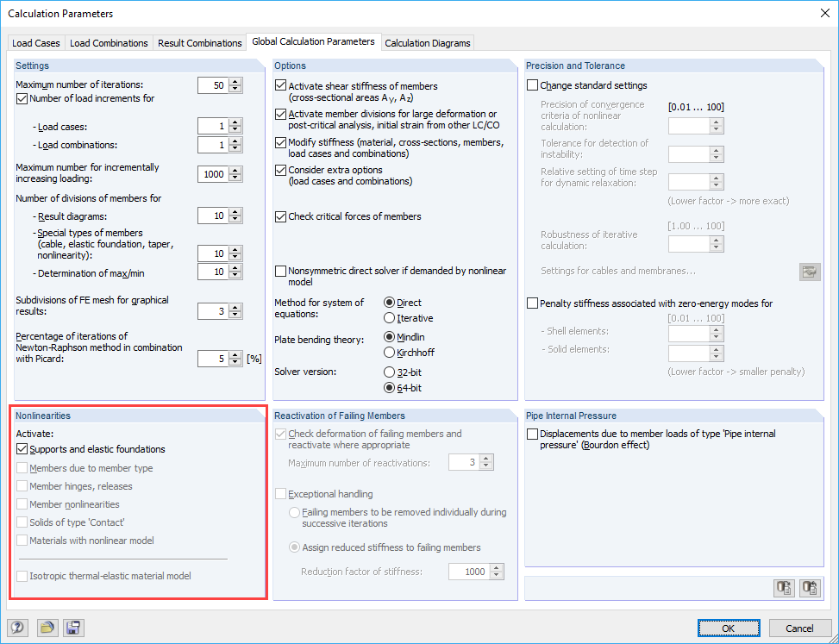Select 32-bit solver version
This screenshot has height=644, width=839.
click(x=390, y=372)
